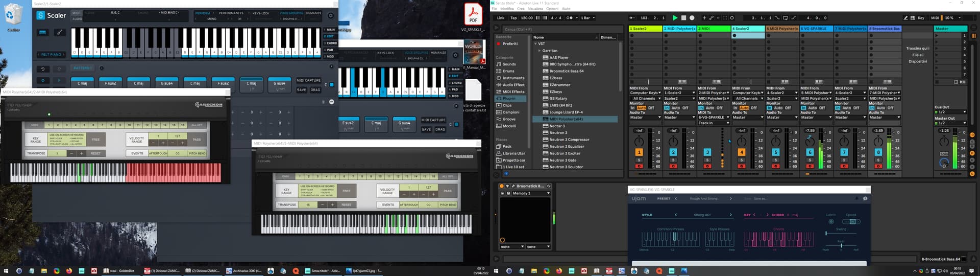Image resolution: width=980 pixels, height=276 pixels.
Task: Select Clips category in browser
Action: pos(507,105)
